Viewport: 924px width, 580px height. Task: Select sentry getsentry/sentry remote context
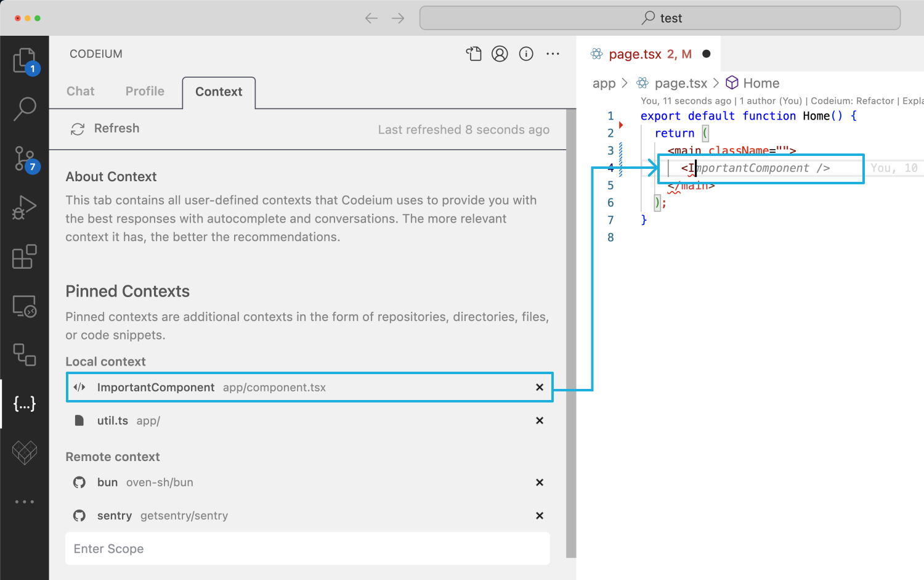(x=308, y=515)
